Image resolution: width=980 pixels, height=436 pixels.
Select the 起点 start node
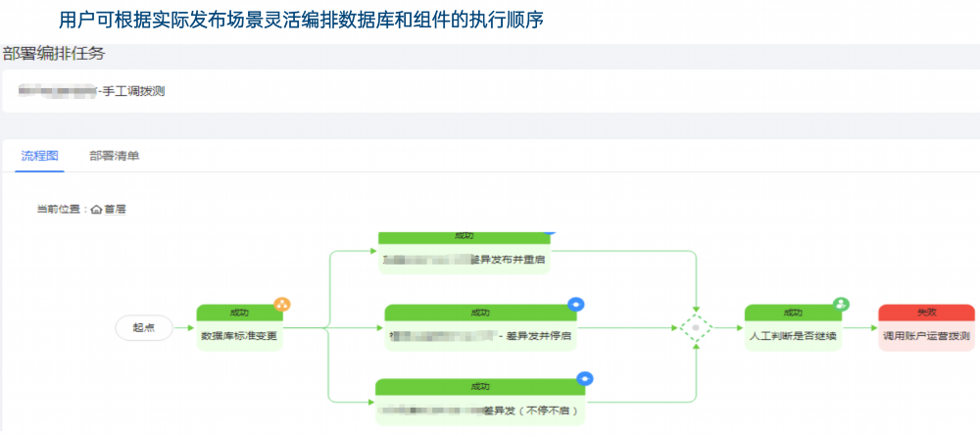point(144,327)
